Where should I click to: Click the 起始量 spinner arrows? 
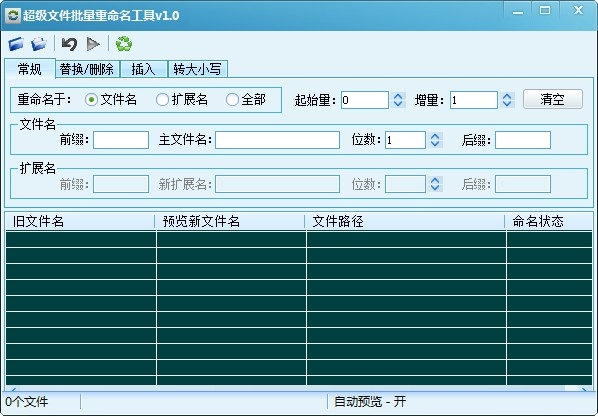(398, 100)
